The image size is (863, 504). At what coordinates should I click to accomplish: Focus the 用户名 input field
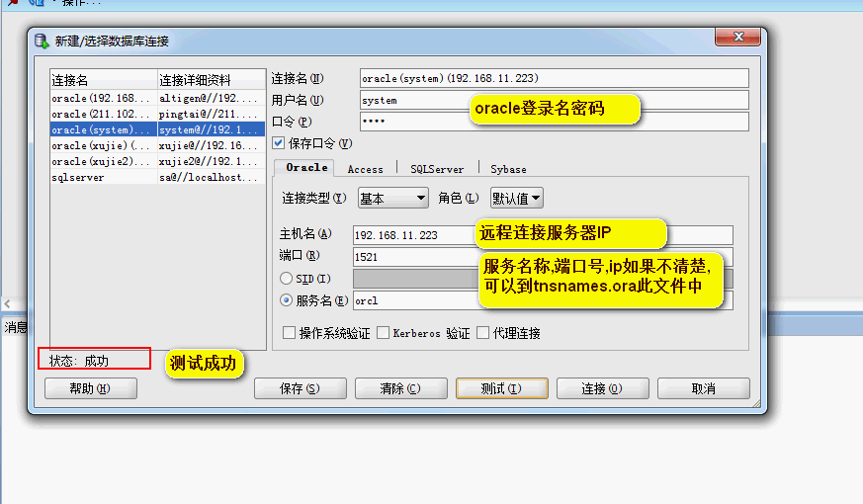(x=555, y=100)
